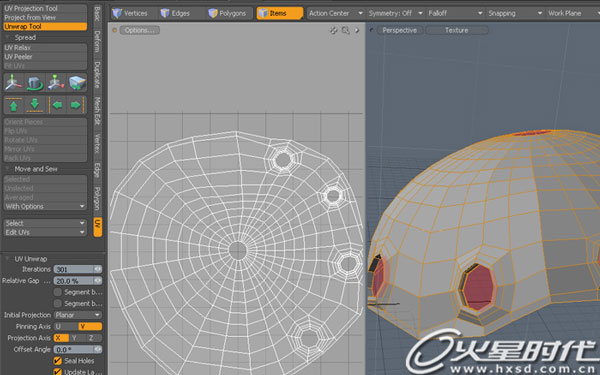
Task: Click the Perspective view button
Action: (x=399, y=30)
